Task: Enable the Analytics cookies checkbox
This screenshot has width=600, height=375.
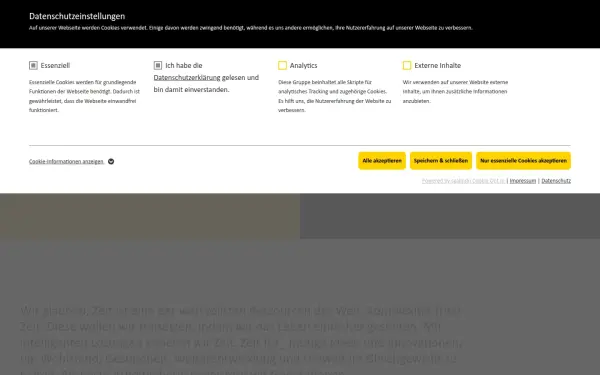Action: [x=282, y=65]
